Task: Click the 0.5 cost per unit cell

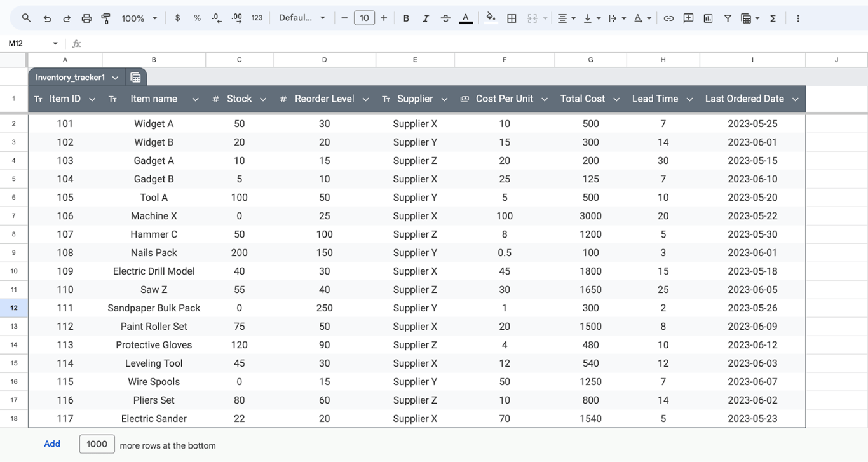Action: point(505,253)
